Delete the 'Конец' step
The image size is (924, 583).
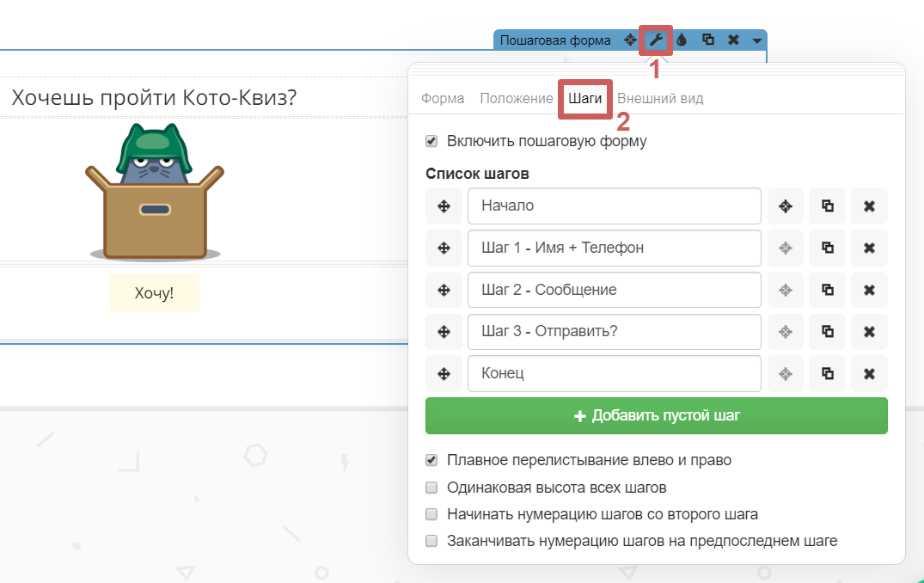869,373
